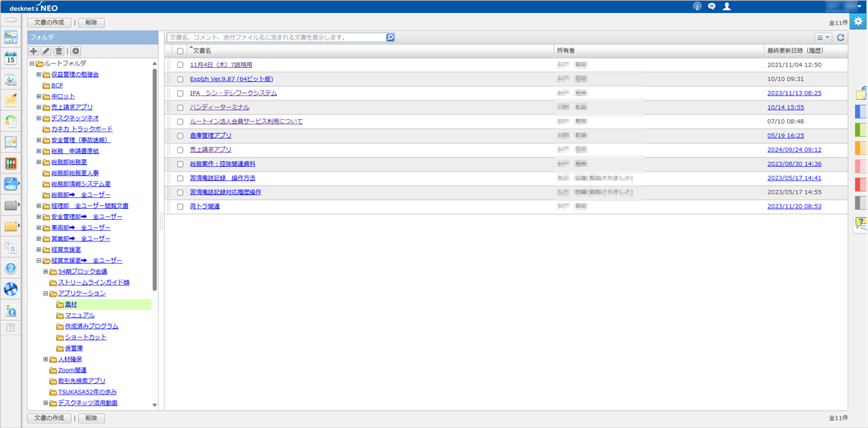Open the folder settings gear icon
Screen dimensions: 868x428
pyautogui.click(x=75, y=51)
